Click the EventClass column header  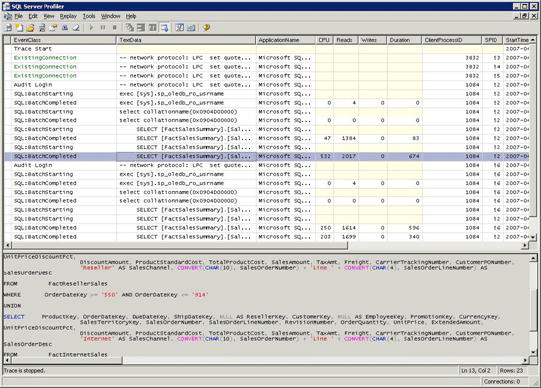pos(64,40)
